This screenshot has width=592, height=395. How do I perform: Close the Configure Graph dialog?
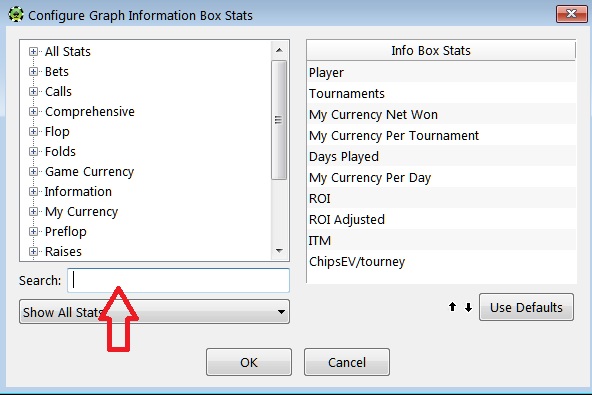click(571, 14)
